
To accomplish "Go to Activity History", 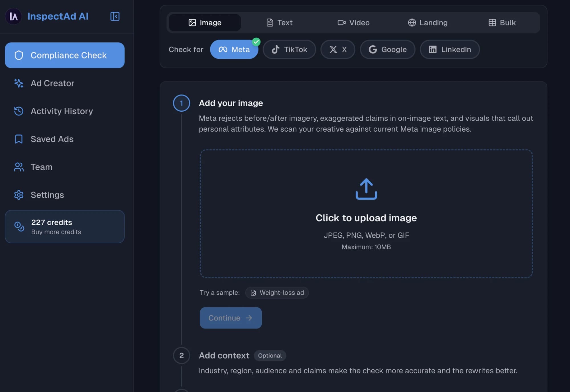I will (x=65, y=111).
